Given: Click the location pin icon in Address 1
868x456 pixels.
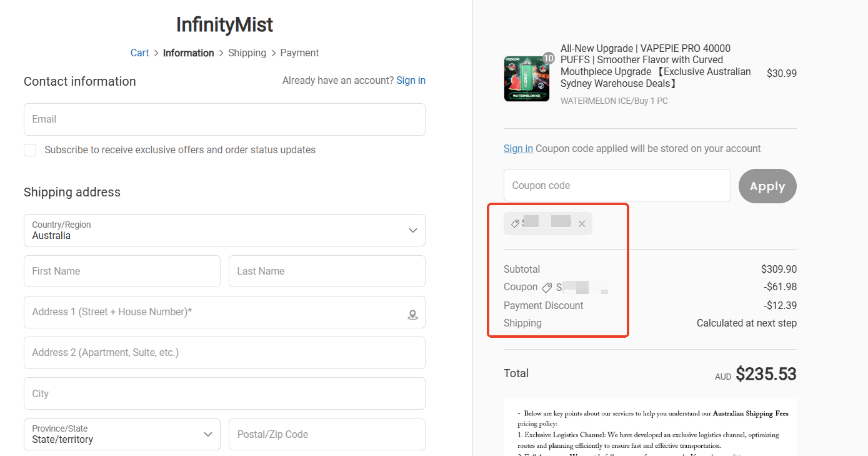Looking at the screenshot, I should (x=412, y=315).
